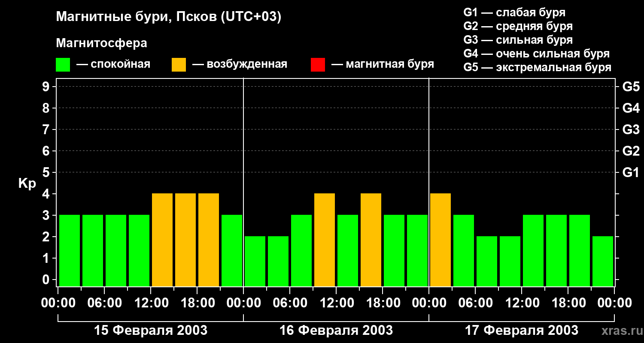Click the 'G1' right axis tick label

pos(631,173)
